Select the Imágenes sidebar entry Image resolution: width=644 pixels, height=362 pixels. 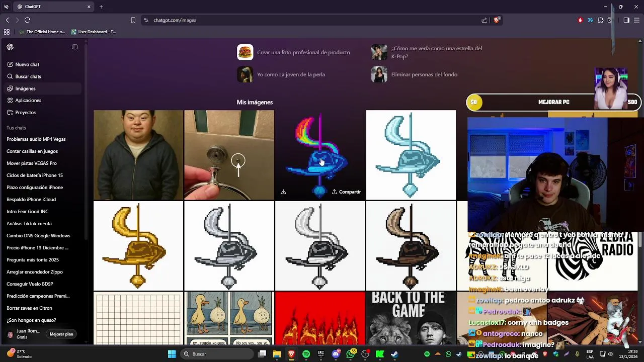(x=43, y=88)
